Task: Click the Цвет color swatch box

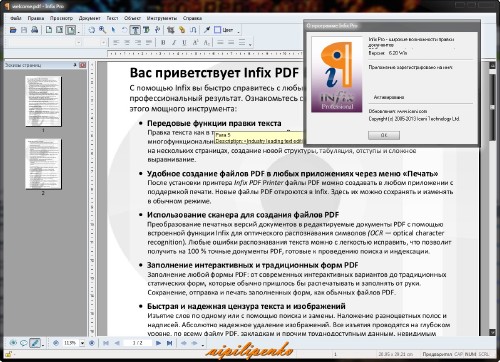Action: (x=217, y=30)
